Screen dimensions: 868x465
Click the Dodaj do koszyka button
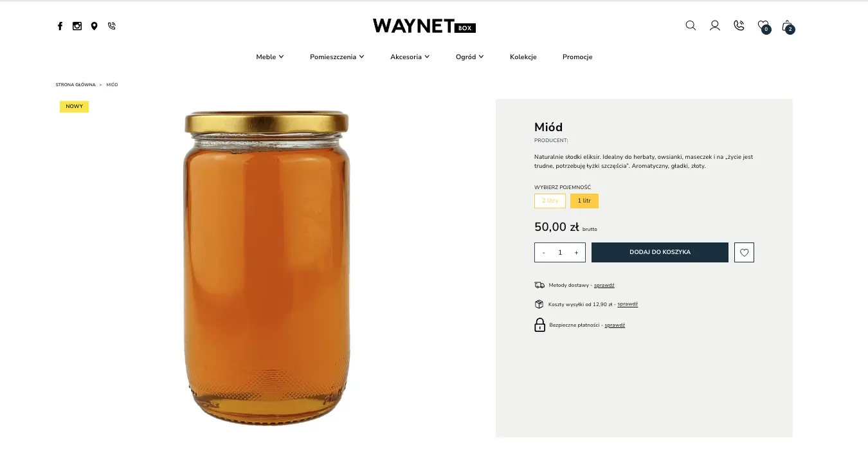pos(660,252)
